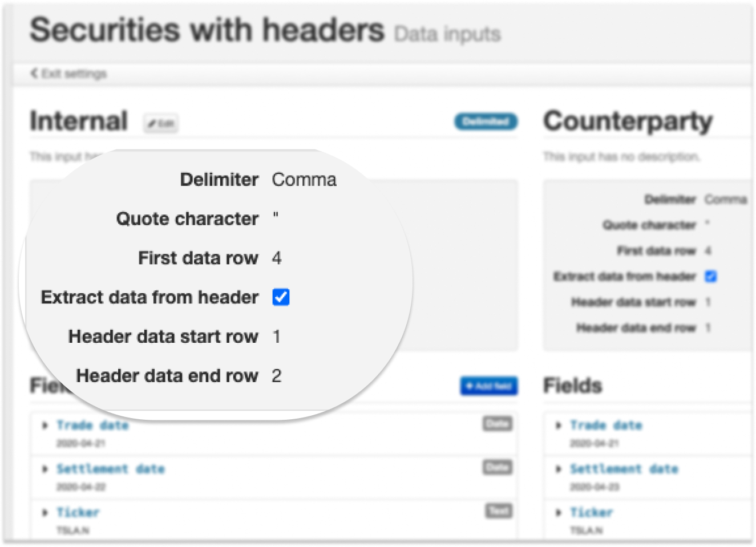Image resolution: width=756 pixels, height=547 pixels.
Task: Click the Text type badge on Ticker
Action: point(499,510)
